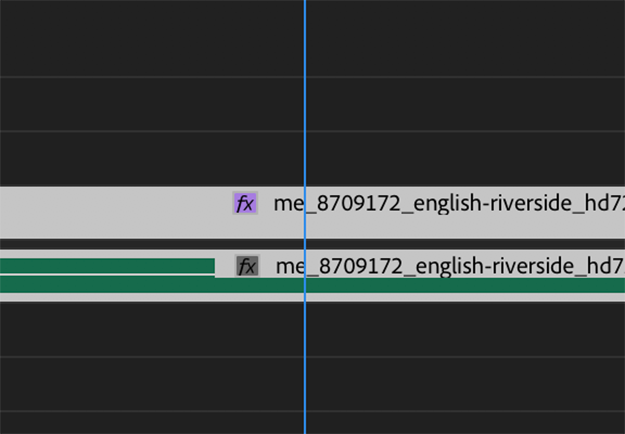
Task: Click the purple fx badge on video clip
Action: [245, 204]
